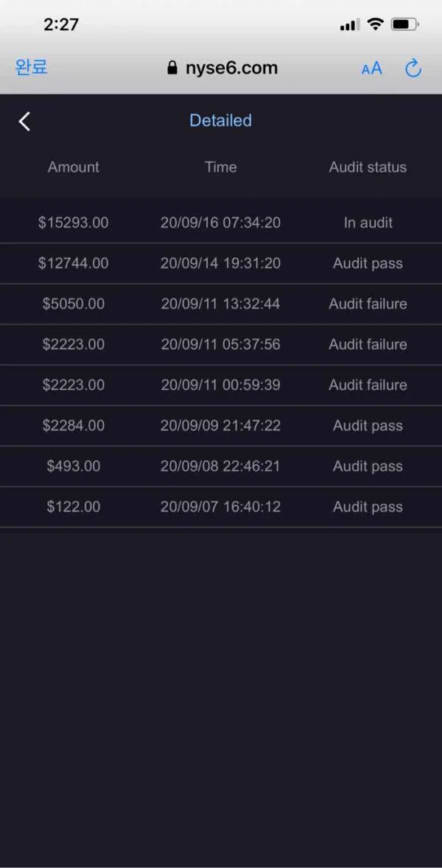Select the $15293.00 amount entry
The height and width of the screenshot is (868, 442).
coord(74,223)
